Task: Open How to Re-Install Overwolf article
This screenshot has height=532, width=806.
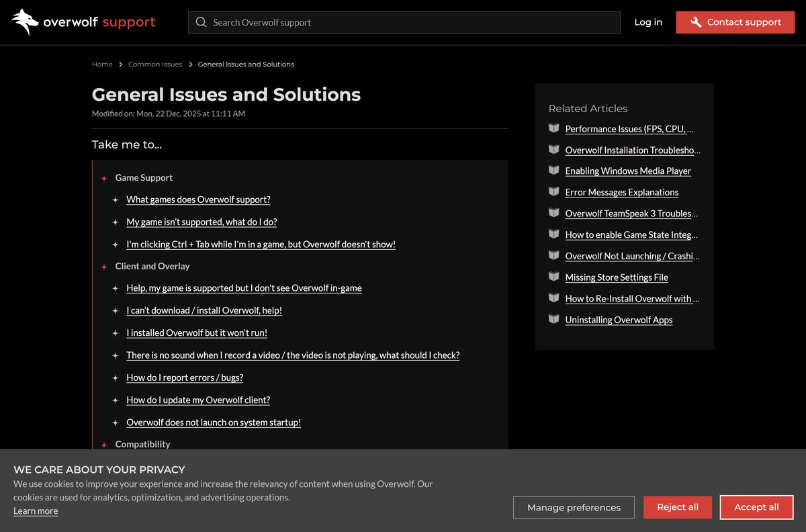Action: pyautogui.click(x=633, y=299)
